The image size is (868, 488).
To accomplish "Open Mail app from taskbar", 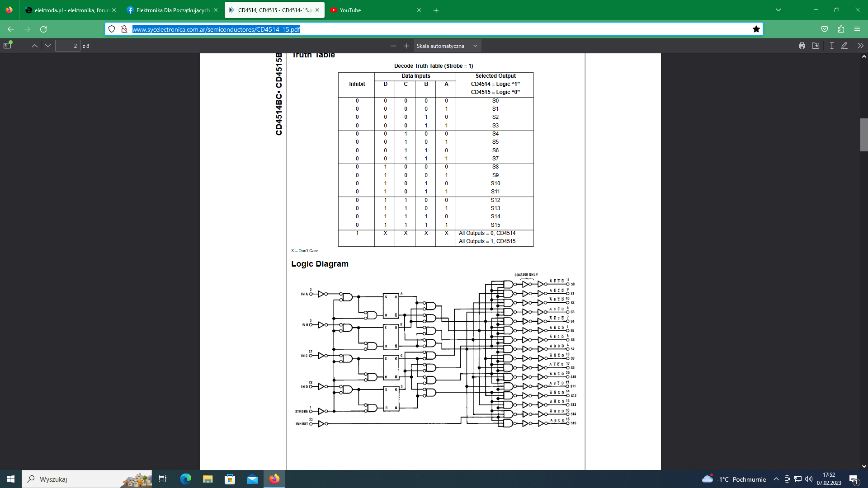I will [252, 479].
